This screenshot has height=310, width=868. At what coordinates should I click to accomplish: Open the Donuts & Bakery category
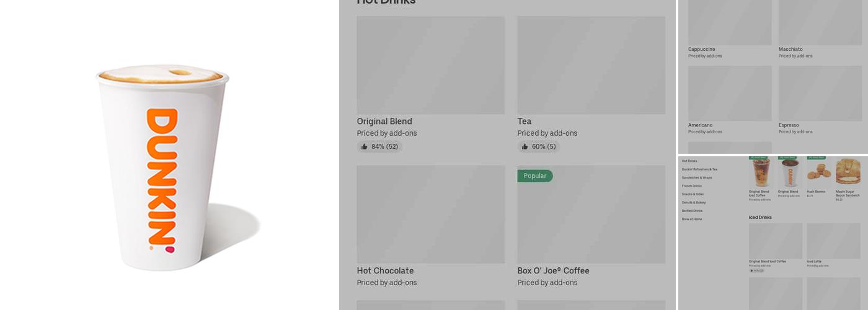pyautogui.click(x=694, y=203)
